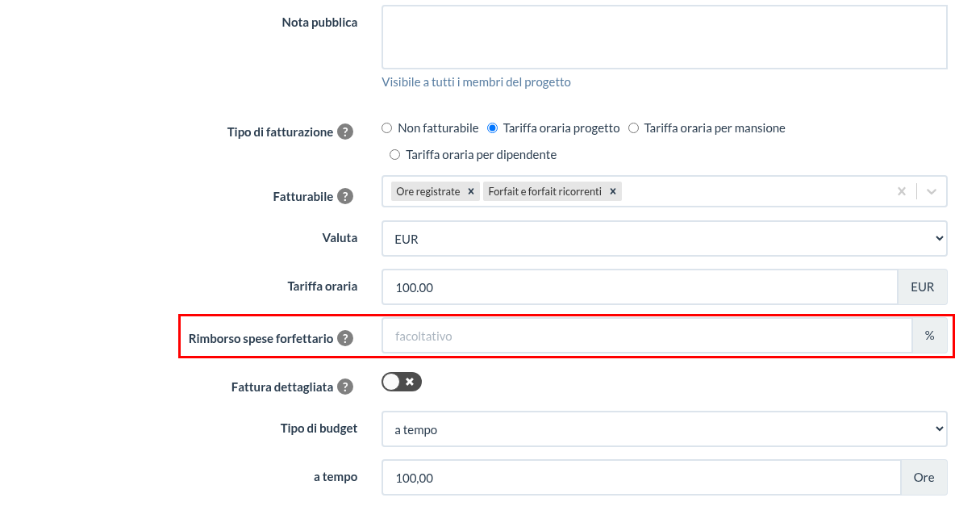Click 'Visibile a tutti i membri del progetto' text
The image size is (980, 506).
pyautogui.click(x=476, y=82)
